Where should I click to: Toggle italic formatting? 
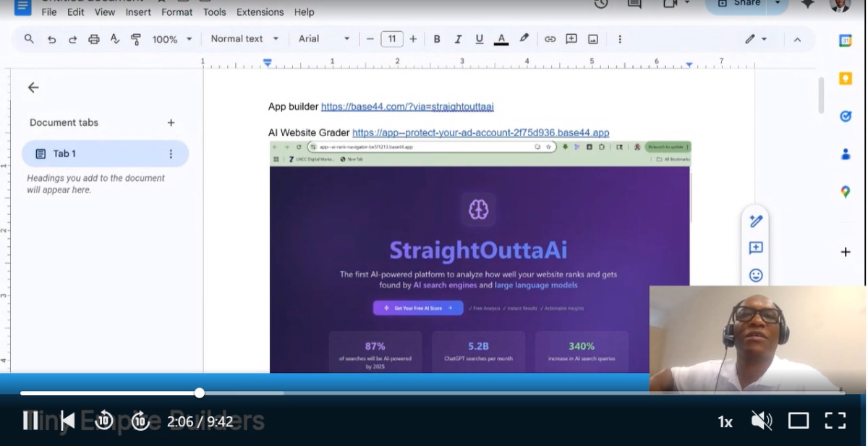pos(458,39)
